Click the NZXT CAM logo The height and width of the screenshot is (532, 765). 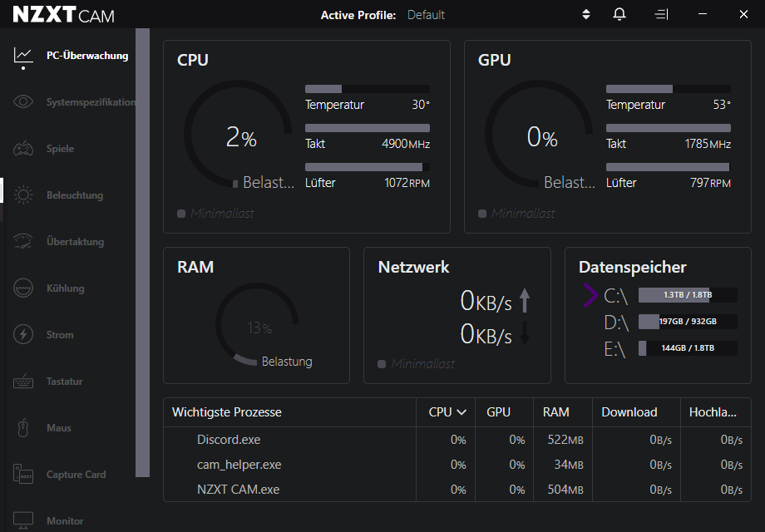63,15
